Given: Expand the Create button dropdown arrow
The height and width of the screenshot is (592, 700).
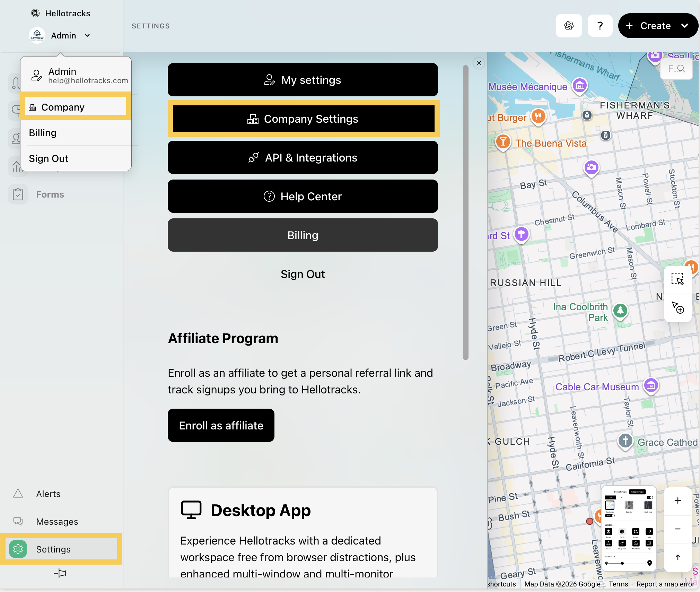Looking at the screenshot, I should (685, 26).
